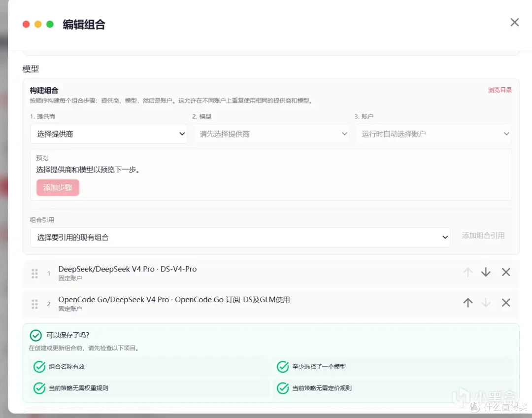The width and height of the screenshot is (532, 418).
Task: Move OpenCode Go step up
Action: [468, 303]
